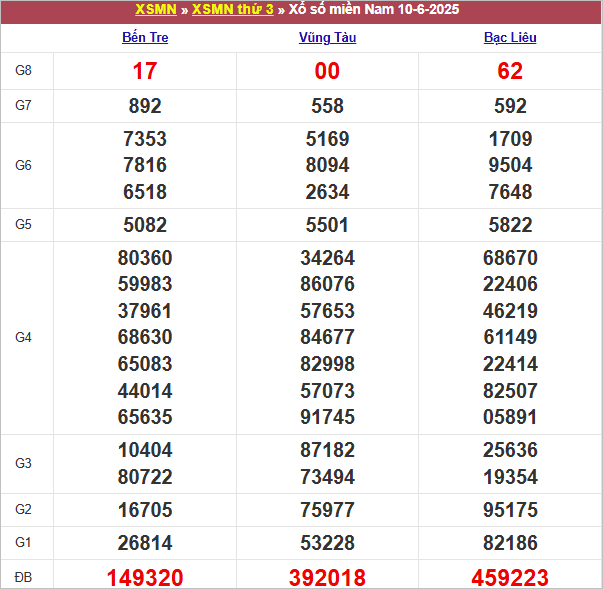
Task: Click the G4 number 46219
Action: click(510, 311)
